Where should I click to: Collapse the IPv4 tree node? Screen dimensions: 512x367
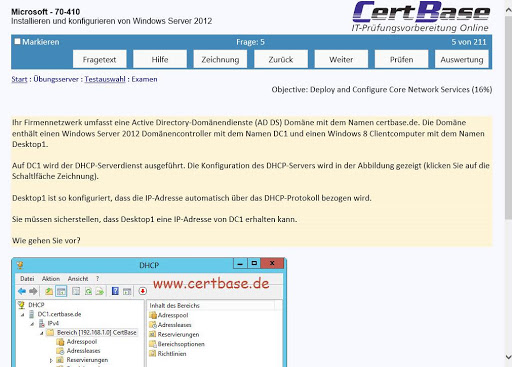tap(32, 324)
